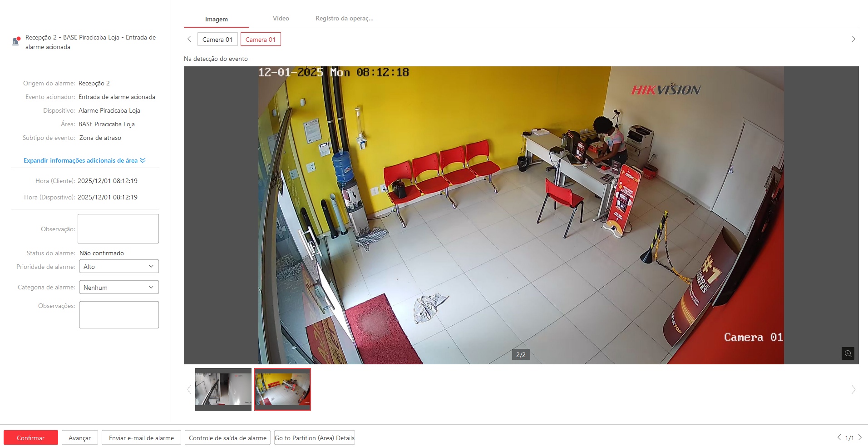The image size is (868, 447).
Task: Go to next alarm page at bottom
Action: point(860,437)
